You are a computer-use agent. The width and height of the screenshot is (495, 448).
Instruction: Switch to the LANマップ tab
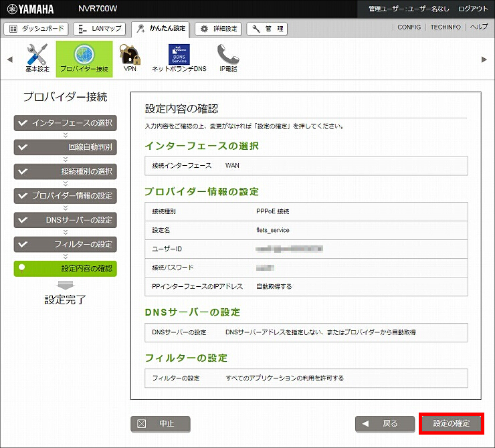100,29
